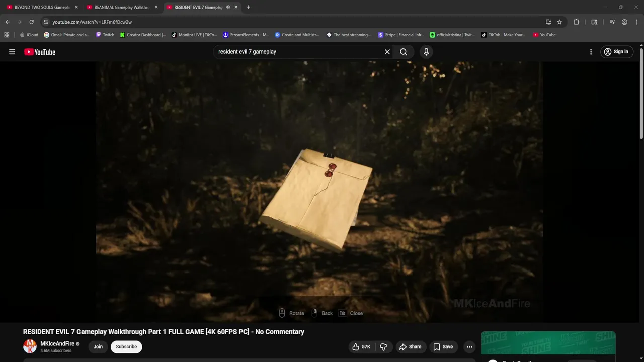This screenshot has height=362, width=644.
Task: Open the iCloud bookmark
Action: click(x=29, y=35)
